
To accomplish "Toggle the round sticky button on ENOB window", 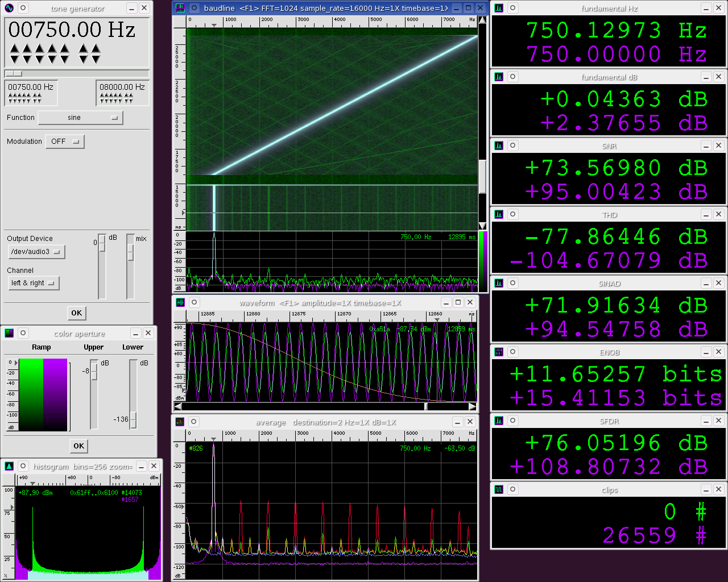I will click(x=512, y=352).
